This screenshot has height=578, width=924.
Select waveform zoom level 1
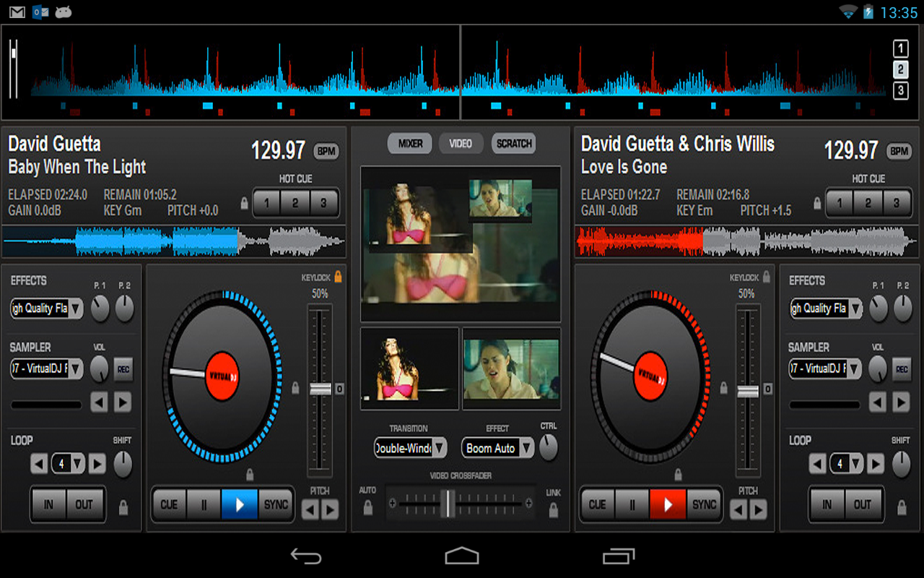point(900,48)
